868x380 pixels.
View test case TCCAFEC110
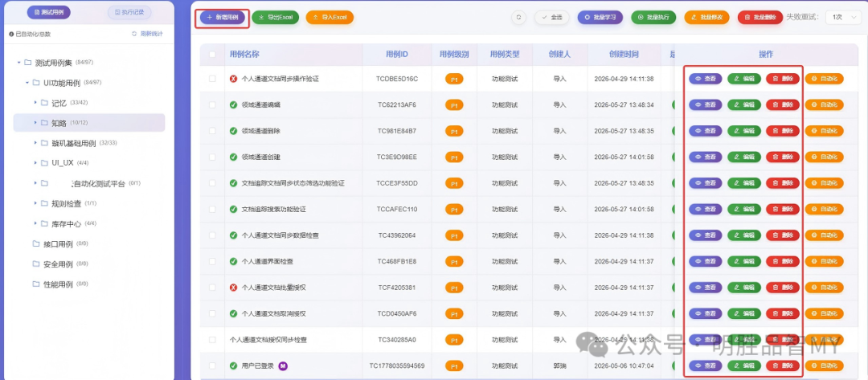pyautogui.click(x=706, y=209)
